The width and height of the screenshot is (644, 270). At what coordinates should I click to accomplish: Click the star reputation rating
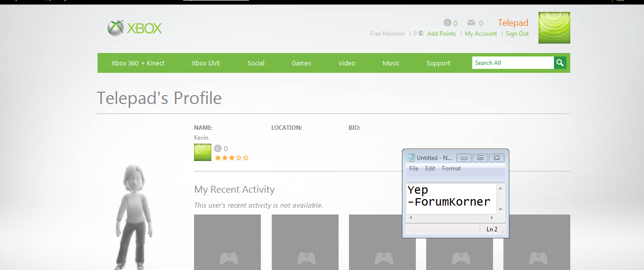pos(232,158)
